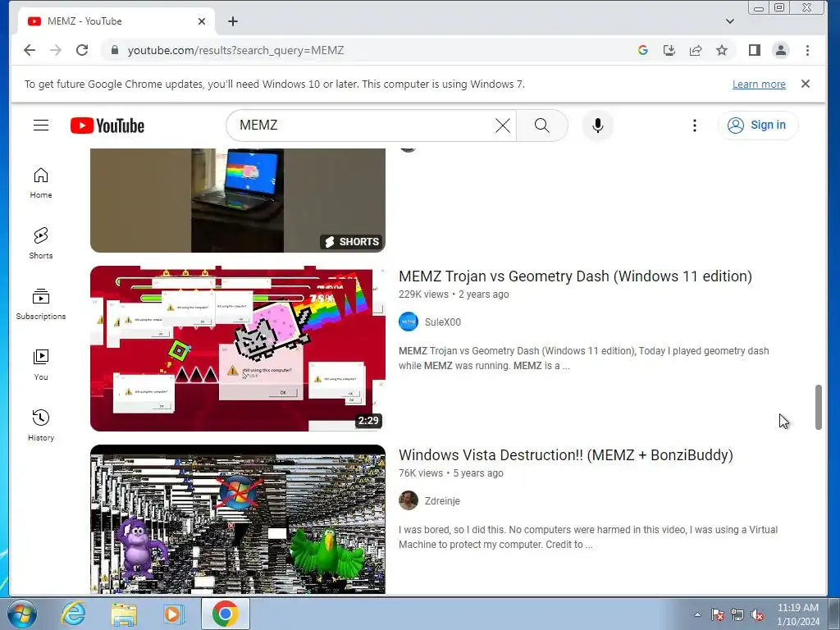Screen dimensions: 840x630
Task: Click the muted volume tray icon
Action: click(x=757, y=614)
